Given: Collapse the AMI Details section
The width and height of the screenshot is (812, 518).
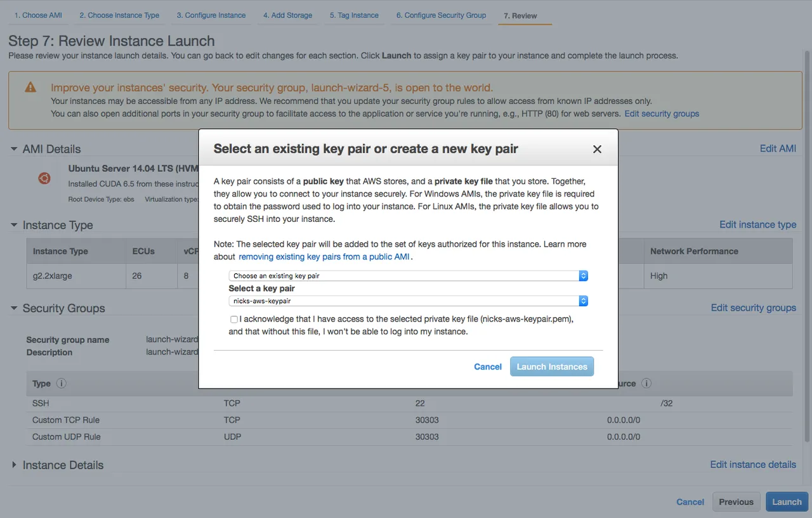Looking at the screenshot, I should 13,149.
